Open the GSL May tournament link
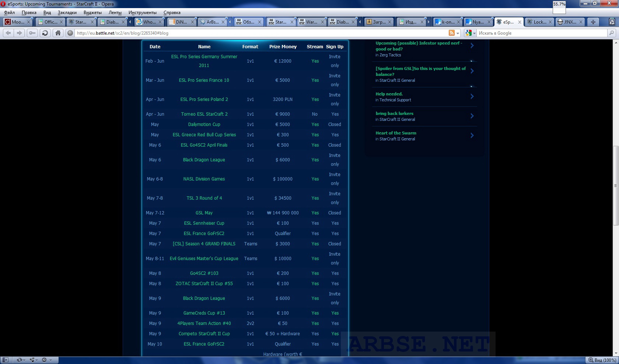619x364 pixels. tap(204, 213)
